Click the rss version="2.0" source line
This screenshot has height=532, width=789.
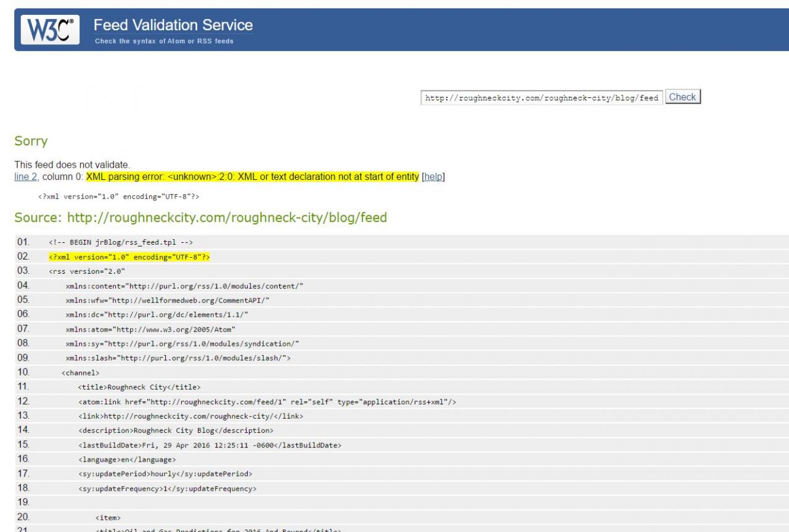pos(87,271)
